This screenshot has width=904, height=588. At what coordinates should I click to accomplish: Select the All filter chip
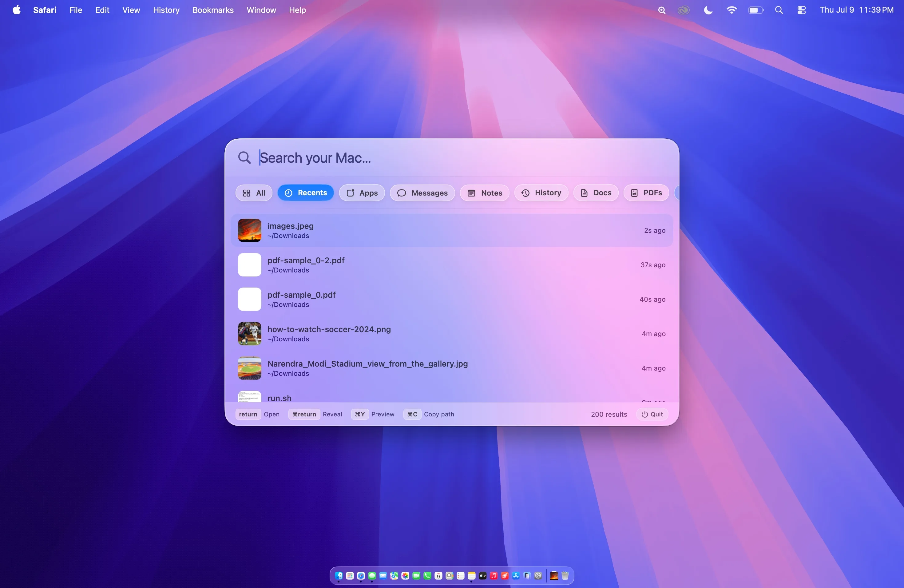pos(254,193)
